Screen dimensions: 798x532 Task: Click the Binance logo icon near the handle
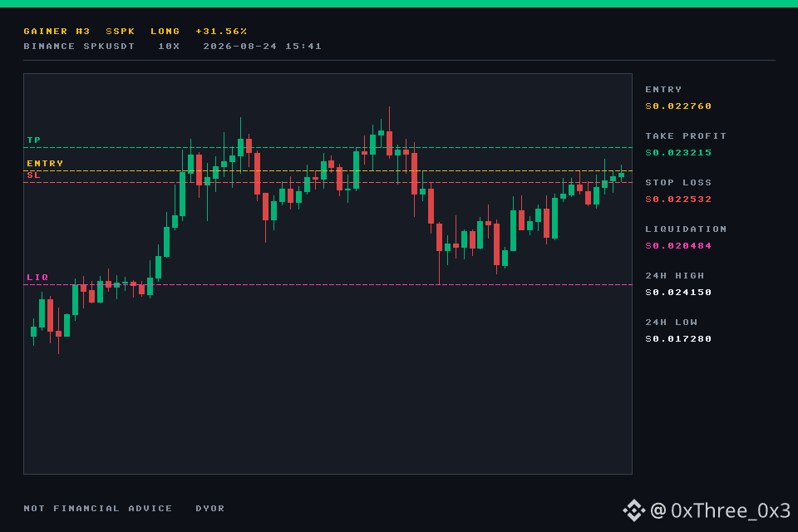[x=634, y=510]
